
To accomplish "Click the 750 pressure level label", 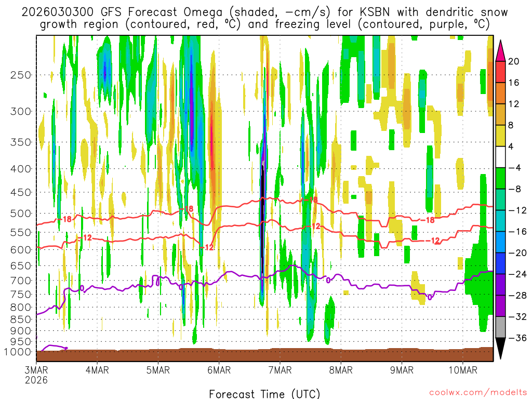I will (21, 295).
